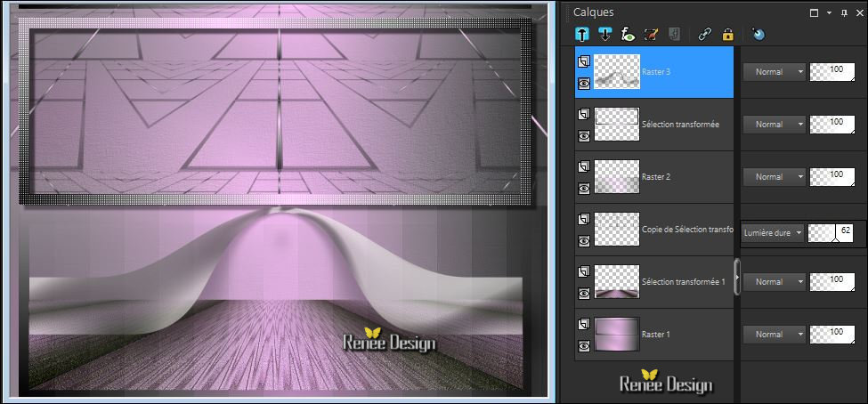Click the float window icon of Calques panel
Screen dimensions: 868x404
tap(814, 12)
